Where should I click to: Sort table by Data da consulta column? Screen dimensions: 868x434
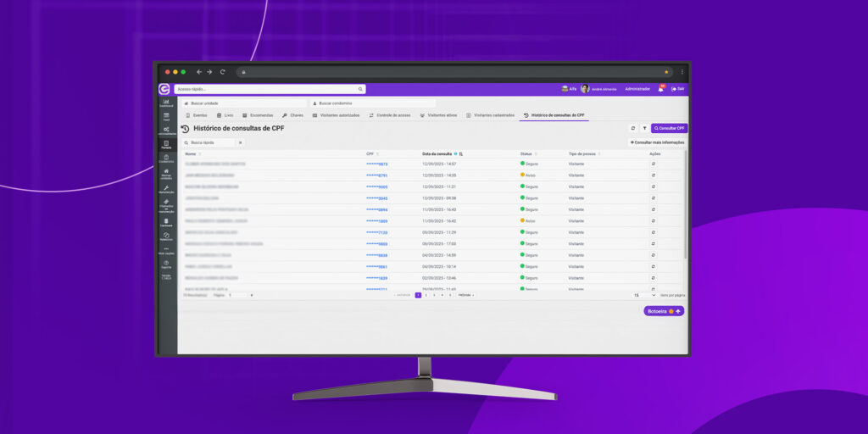[x=460, y=154]
